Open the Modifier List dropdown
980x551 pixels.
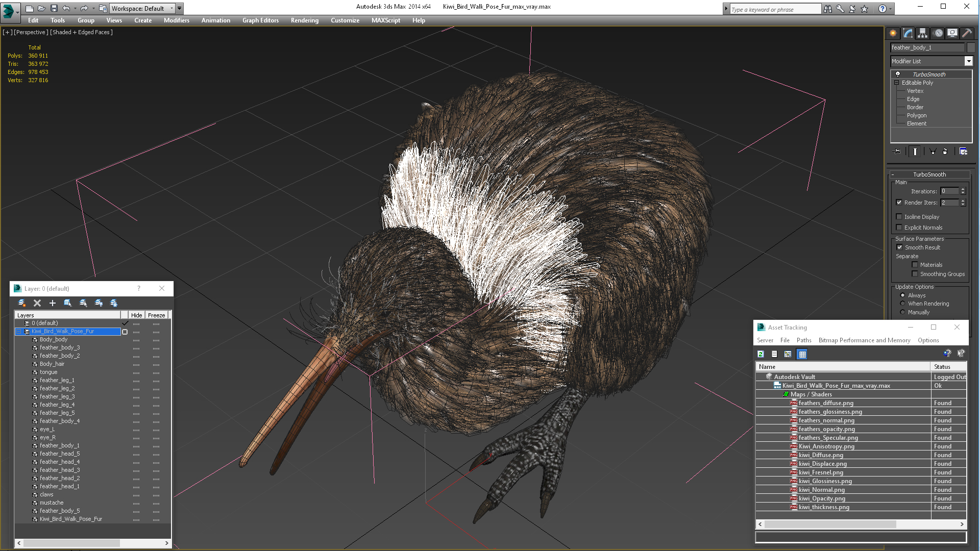968,61
